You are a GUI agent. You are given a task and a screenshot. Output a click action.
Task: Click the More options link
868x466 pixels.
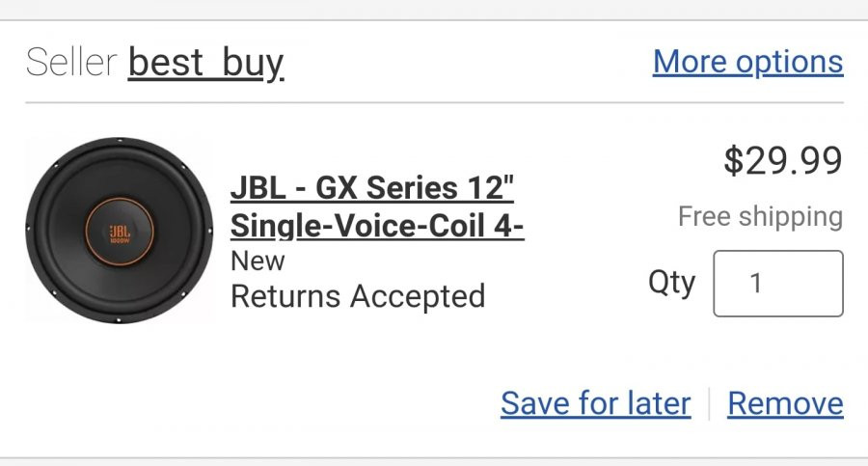coord(747,62)
